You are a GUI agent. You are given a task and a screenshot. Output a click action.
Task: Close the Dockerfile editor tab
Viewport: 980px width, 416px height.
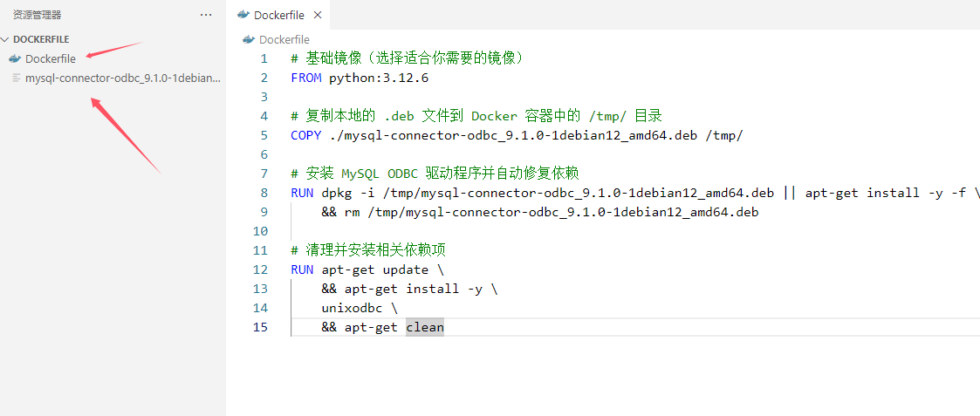click(319, 15)
